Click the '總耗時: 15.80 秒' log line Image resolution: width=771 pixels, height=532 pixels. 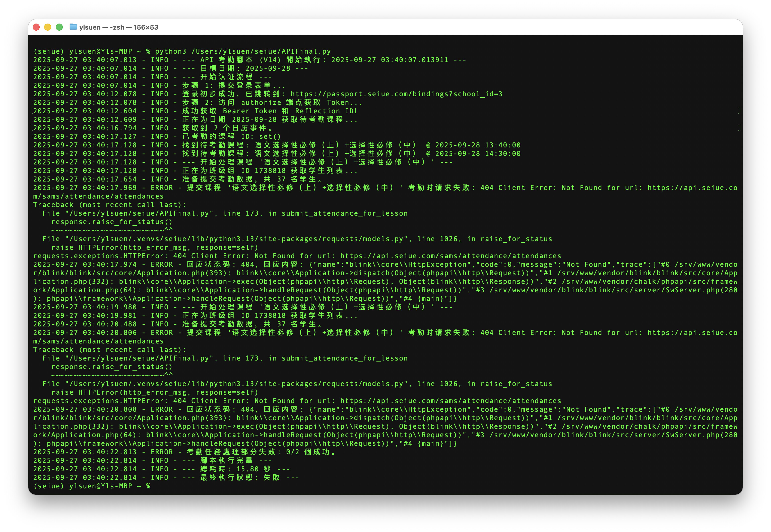235,469
